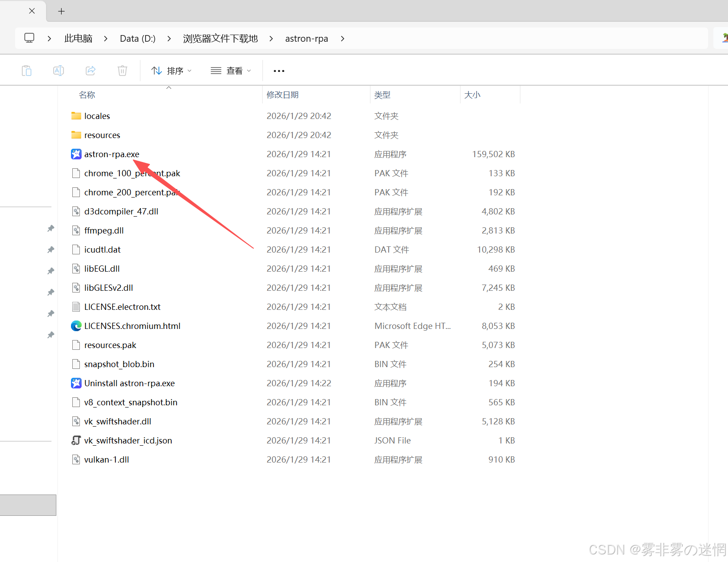Click the paste clipboard icon in toolbar
The image size is (728, 562).
tap(27, 71)
